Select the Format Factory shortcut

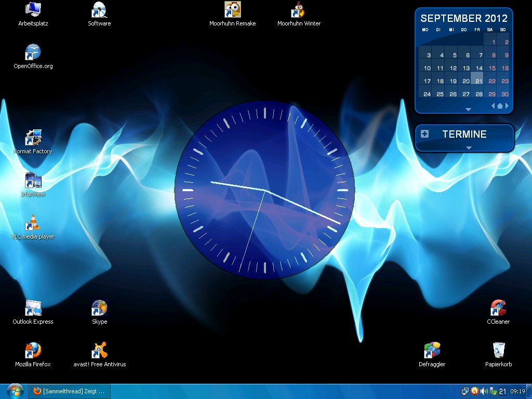[x=33, y=141]
